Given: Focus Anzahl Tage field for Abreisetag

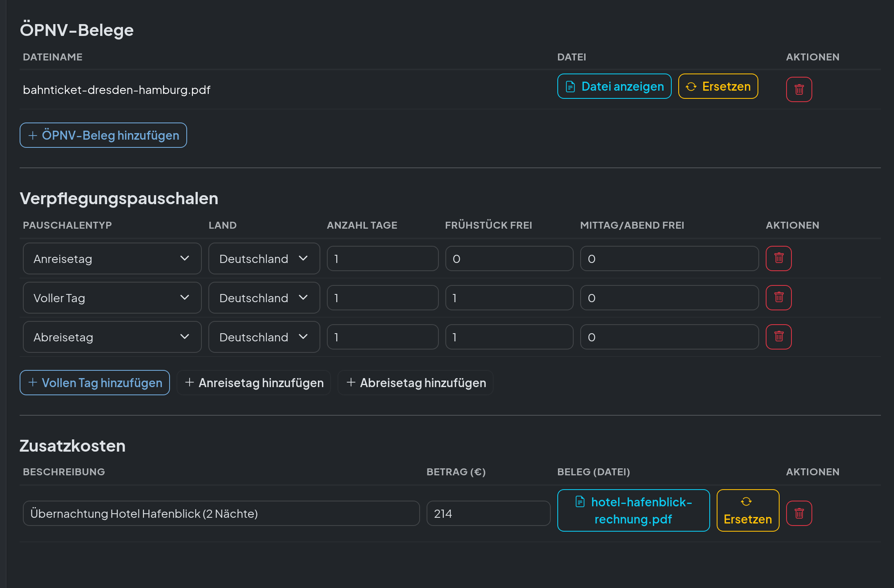Looking at the screenshot, I should pyautogui.click(x=382, y=337).
